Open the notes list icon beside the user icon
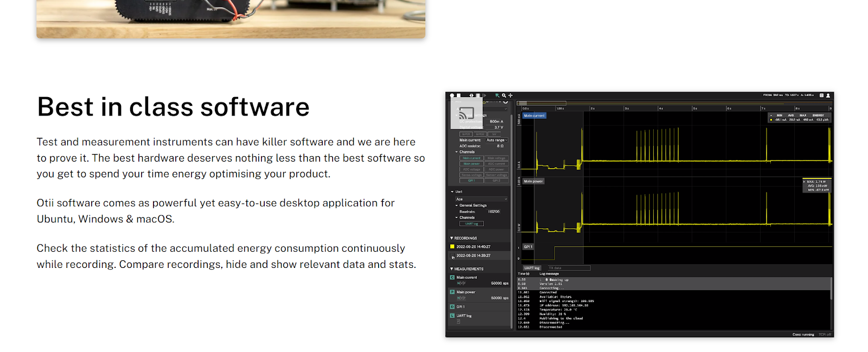The image size is (868, 352). (x=821, y=95)
